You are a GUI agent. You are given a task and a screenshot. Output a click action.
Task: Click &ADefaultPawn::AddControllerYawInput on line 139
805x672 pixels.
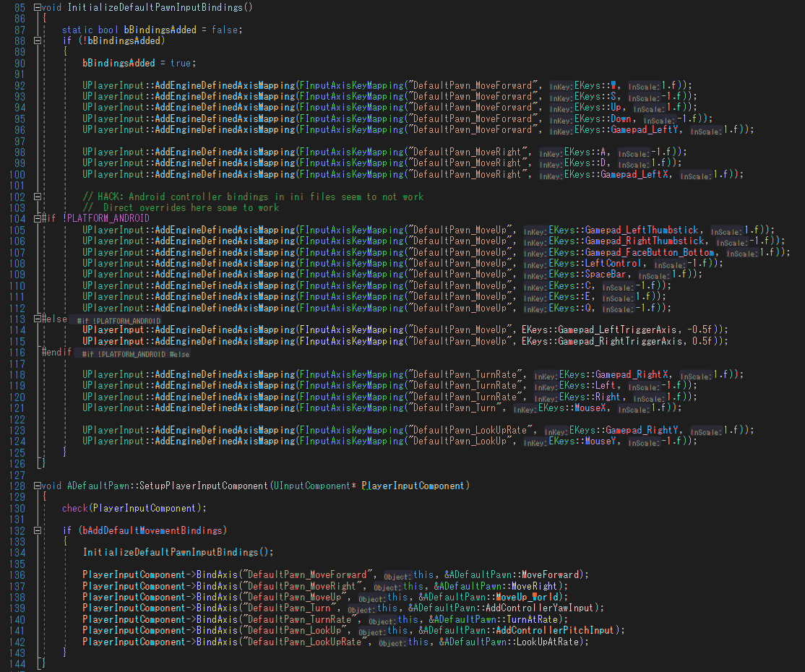tap(501, 608)
